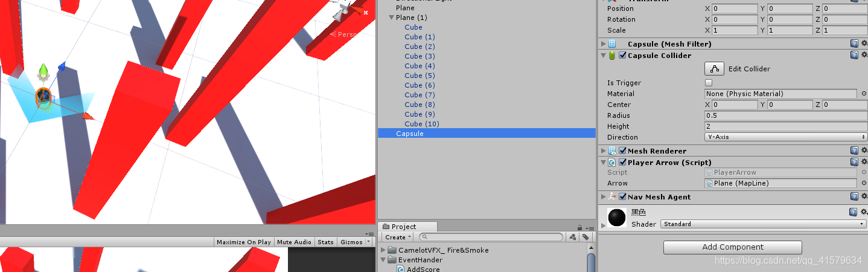Collapse the EventHander folder
This screenshot has width=868, height=272.
(383, 260)
